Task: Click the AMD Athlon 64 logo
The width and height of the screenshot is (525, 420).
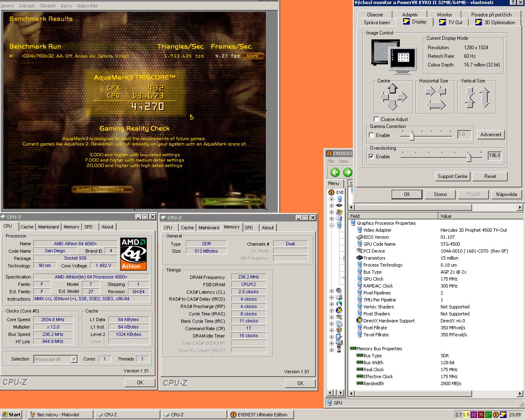Action: point(134,254)
